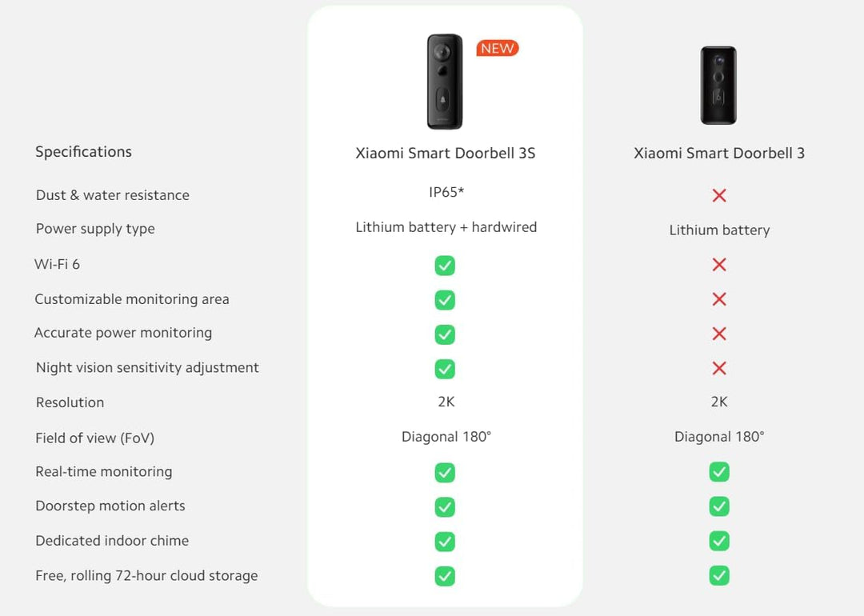
Task: Click the Lithium battery + hardwired text
Action: pyautogui.click(x=446, y=227)
